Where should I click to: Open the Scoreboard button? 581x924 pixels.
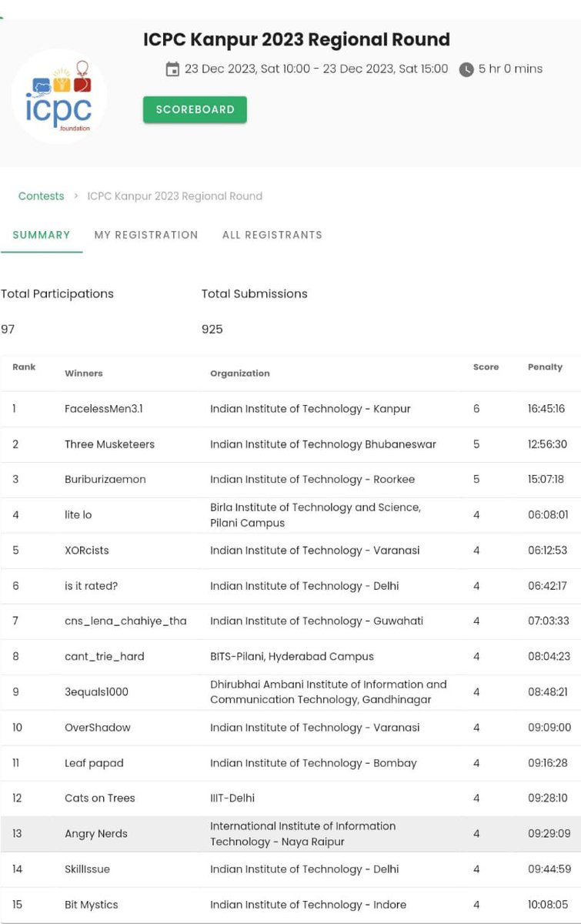click(195, 109)
